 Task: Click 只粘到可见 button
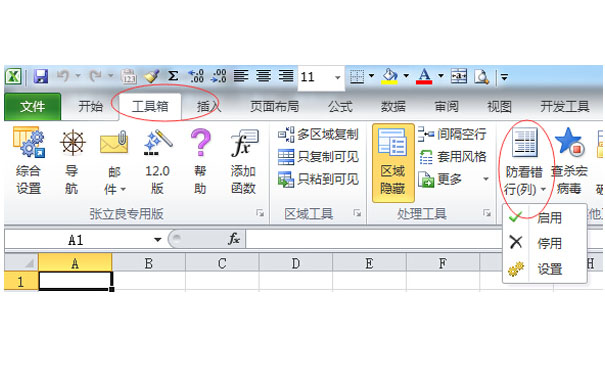(318, 179)
